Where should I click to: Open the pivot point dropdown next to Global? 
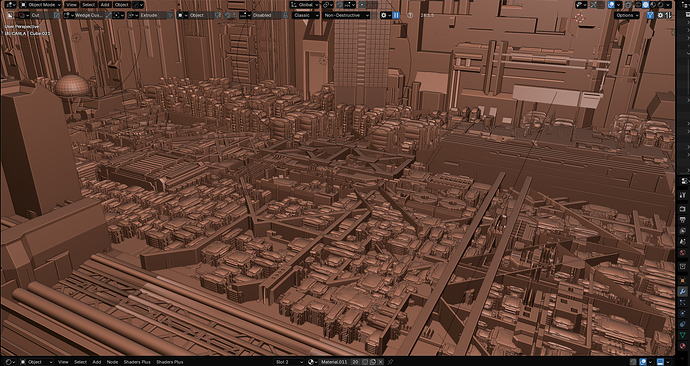click(x=328, y=5)
